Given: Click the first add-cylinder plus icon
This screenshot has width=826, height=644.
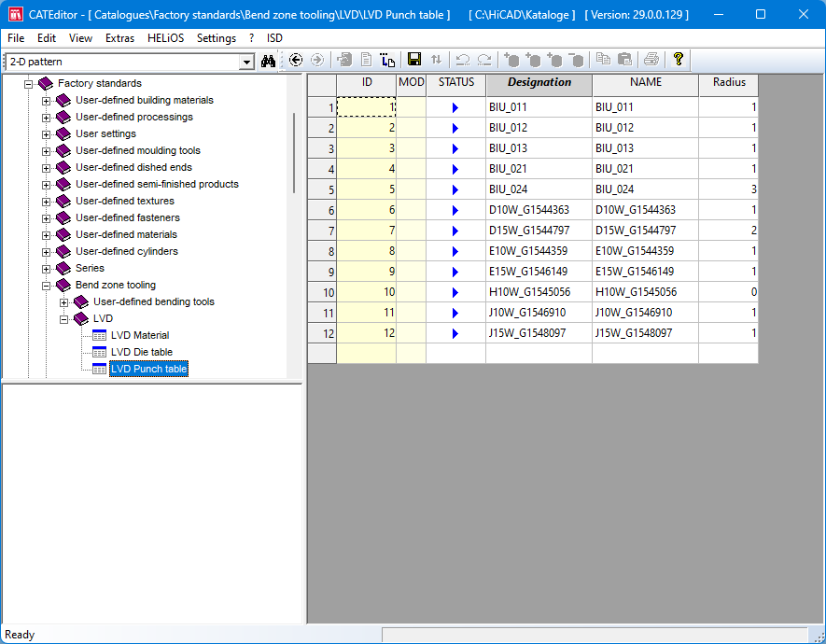Looking at the screenshot, I should point(511,60).
